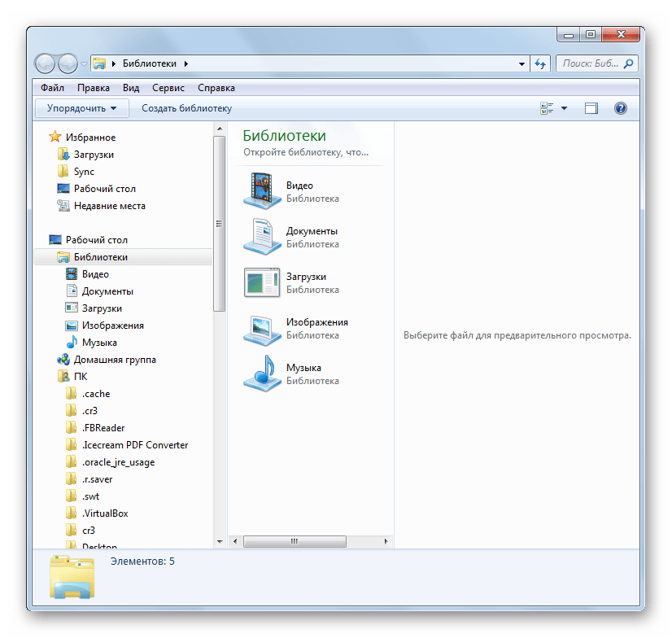Click the help question mark icon
This screenshot has height=638, width=672.
point(620,108)
